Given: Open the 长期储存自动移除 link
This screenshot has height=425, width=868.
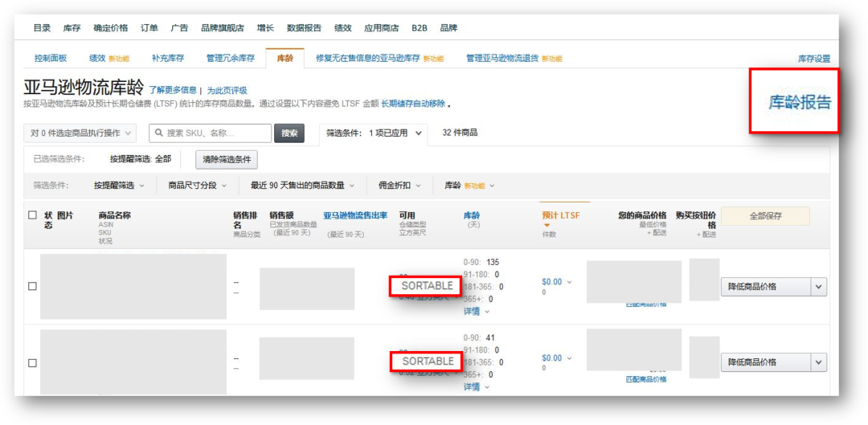Looking at the screenshot, I should point(413,104).
